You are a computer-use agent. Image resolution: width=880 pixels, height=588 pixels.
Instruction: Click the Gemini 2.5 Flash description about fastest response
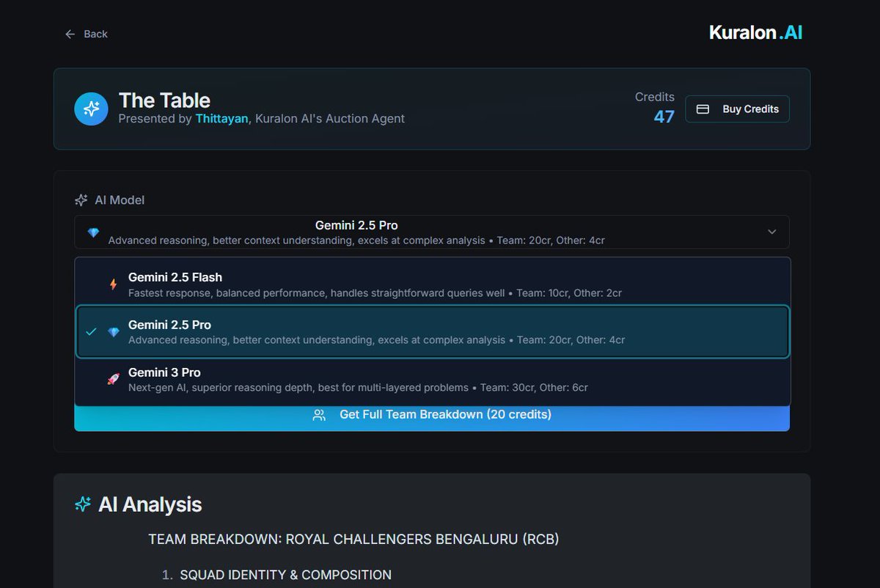tap(375, 293)
